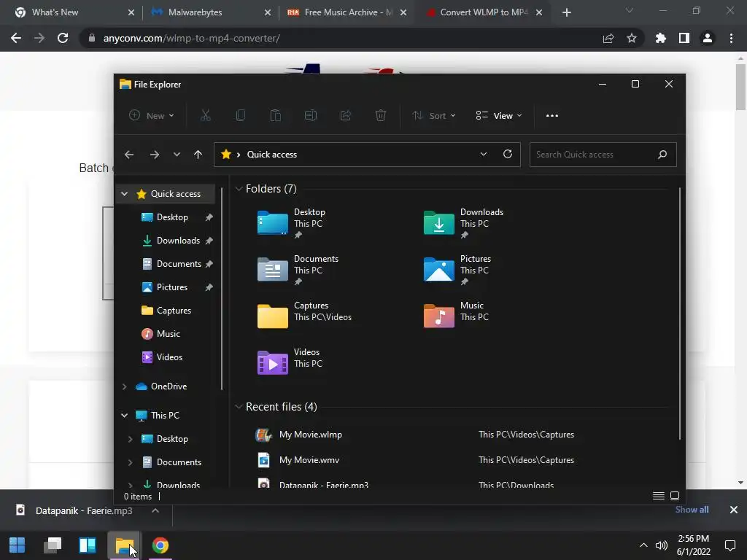The width and height of the screenshot is (747, 560).
Task: Open Chrome three-dot menu
Action: click(x=731, y=38)
